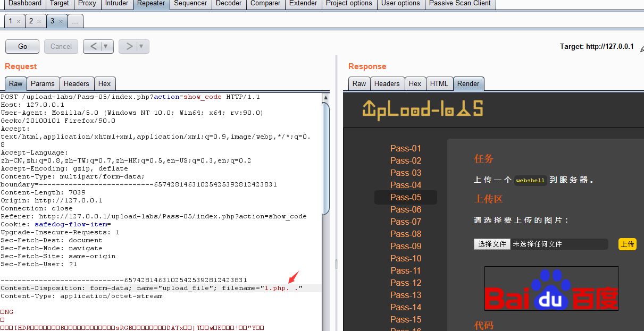Open Pass-14 in sidebar
This screenshot has width=644, height=331.
[x=406, y=307]
